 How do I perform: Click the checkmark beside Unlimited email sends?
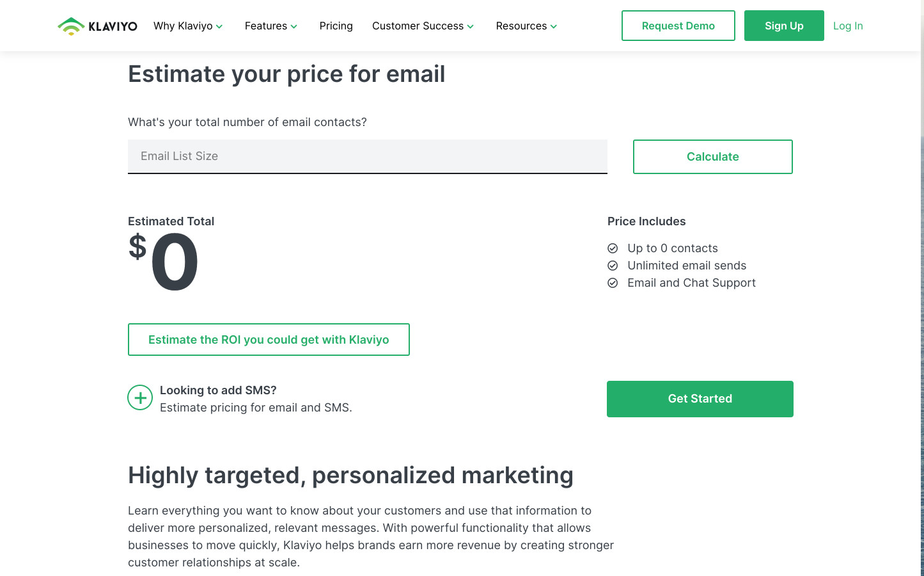613,266
